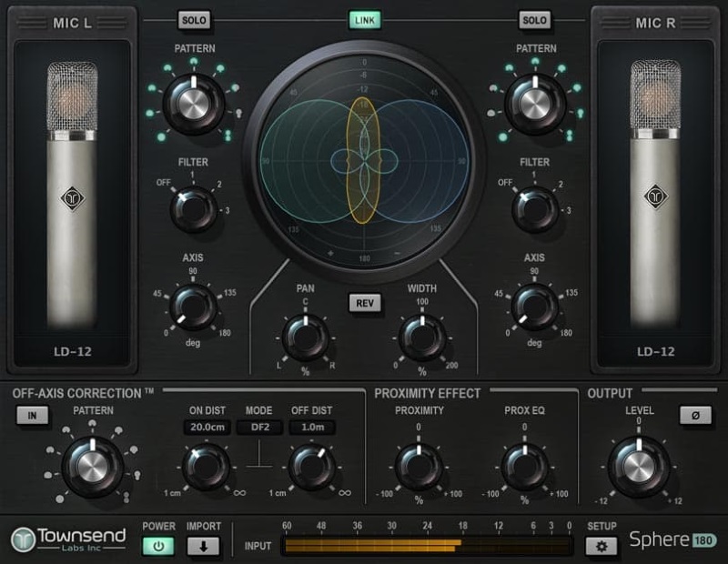The height and width of the screenshot is (564, 728).
Task: Click the Input level meter
Action: tap(426, 546)
